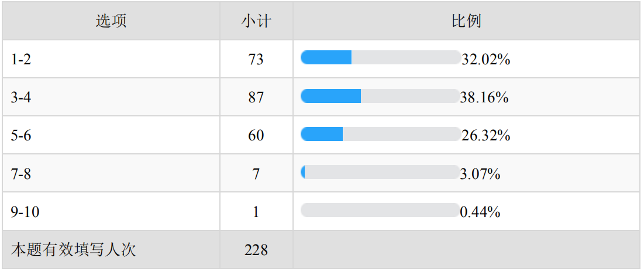This screenshot has width=644, height=272.
Task: Click the 选项 column header
Action: 111,22
